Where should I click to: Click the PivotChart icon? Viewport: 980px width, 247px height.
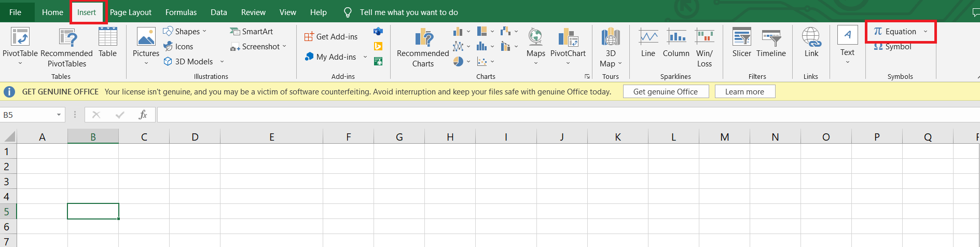[x=568, y=37]
